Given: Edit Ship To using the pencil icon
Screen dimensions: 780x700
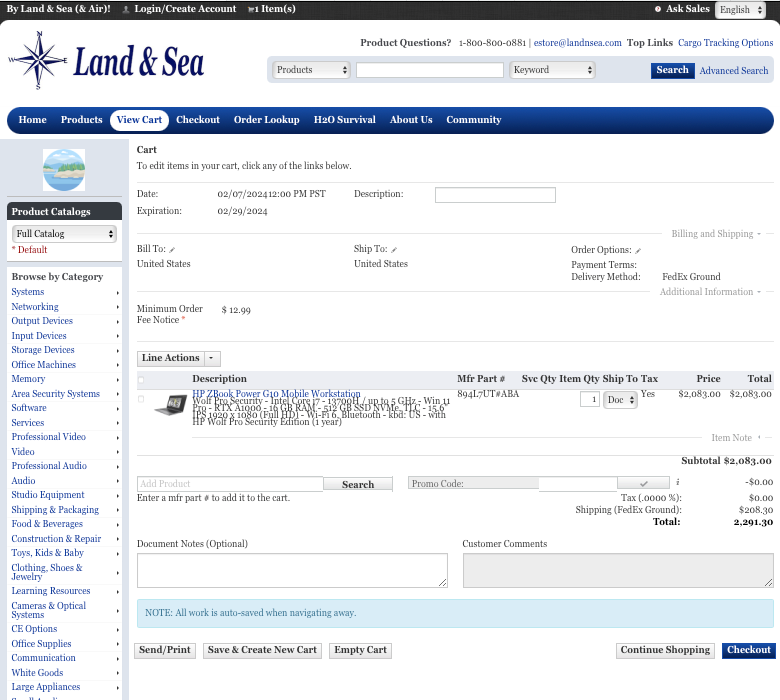Looking at the screenshot, I should click(x=394, y=250).
